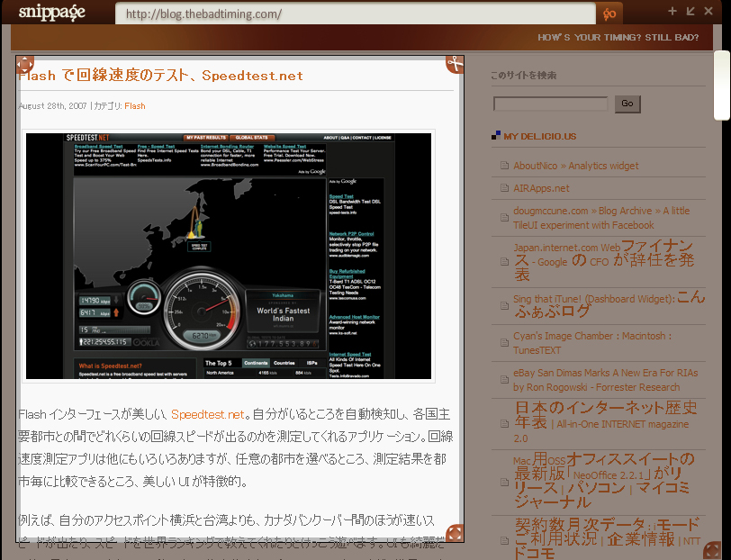The height and width of the screenshot is (560, 731).
Task: Click the page icon beside AboutNico bookmark
Action: click(504, 166)
